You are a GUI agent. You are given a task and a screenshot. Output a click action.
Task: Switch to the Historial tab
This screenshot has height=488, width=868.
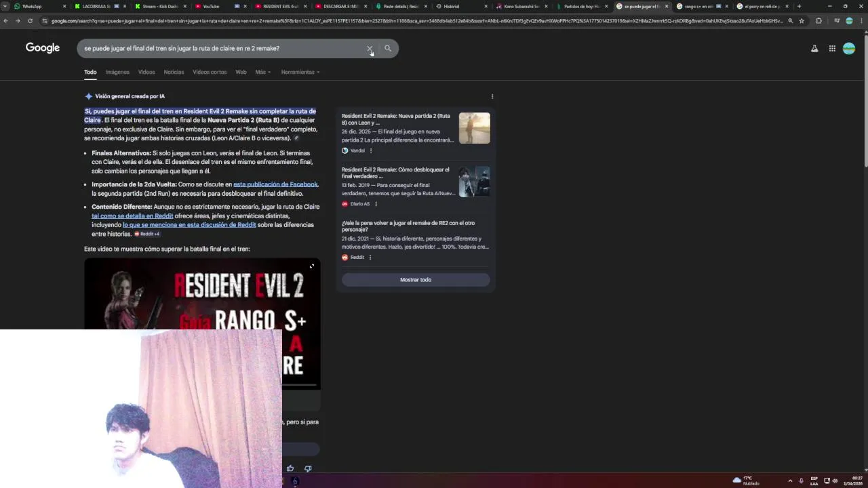pos(459,6)
